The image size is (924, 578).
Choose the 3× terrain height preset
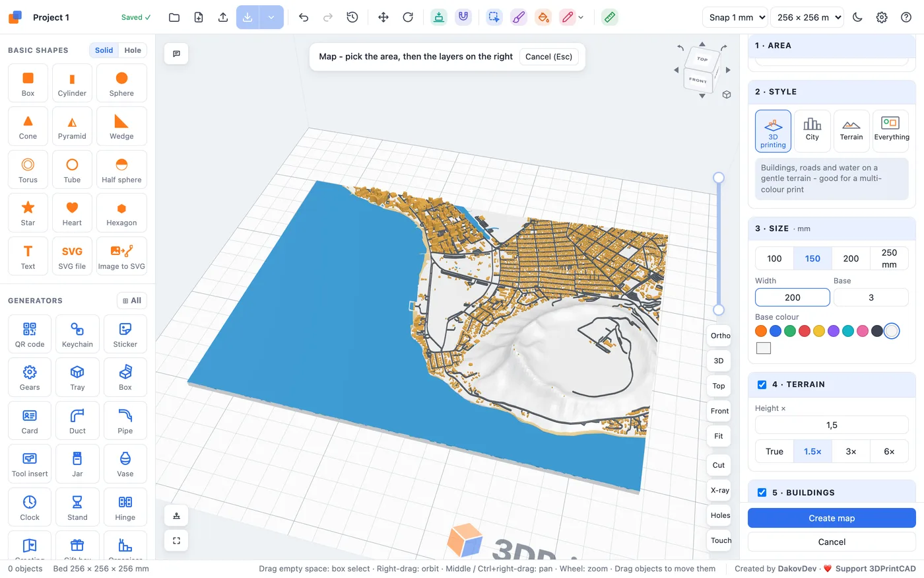coord(851,452)
